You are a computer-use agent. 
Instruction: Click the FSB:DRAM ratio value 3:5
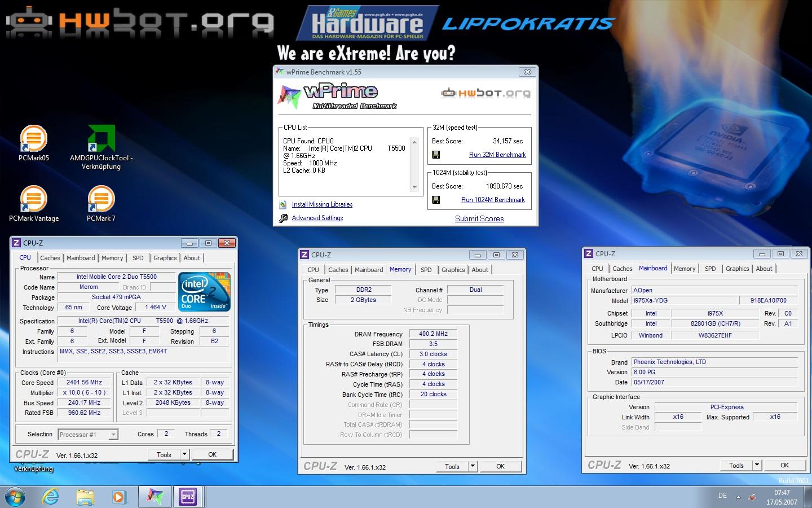pos(433,344)
